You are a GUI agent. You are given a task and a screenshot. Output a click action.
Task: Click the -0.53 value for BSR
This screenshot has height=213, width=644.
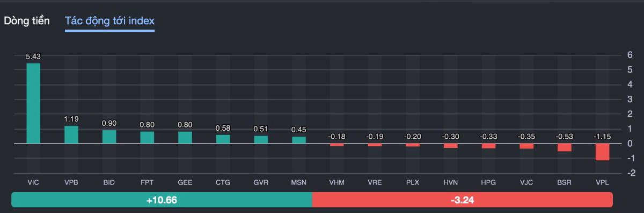click(565, 137)
